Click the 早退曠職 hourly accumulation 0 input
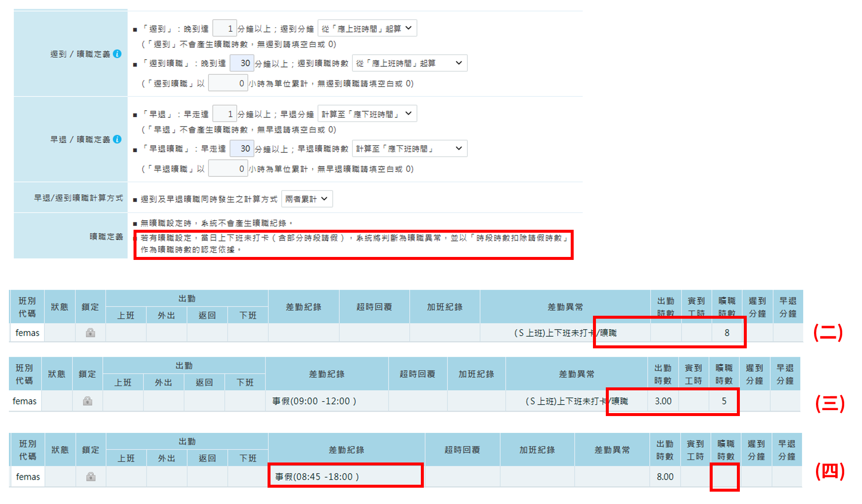 pyautogui.click(x=228, y=168)
